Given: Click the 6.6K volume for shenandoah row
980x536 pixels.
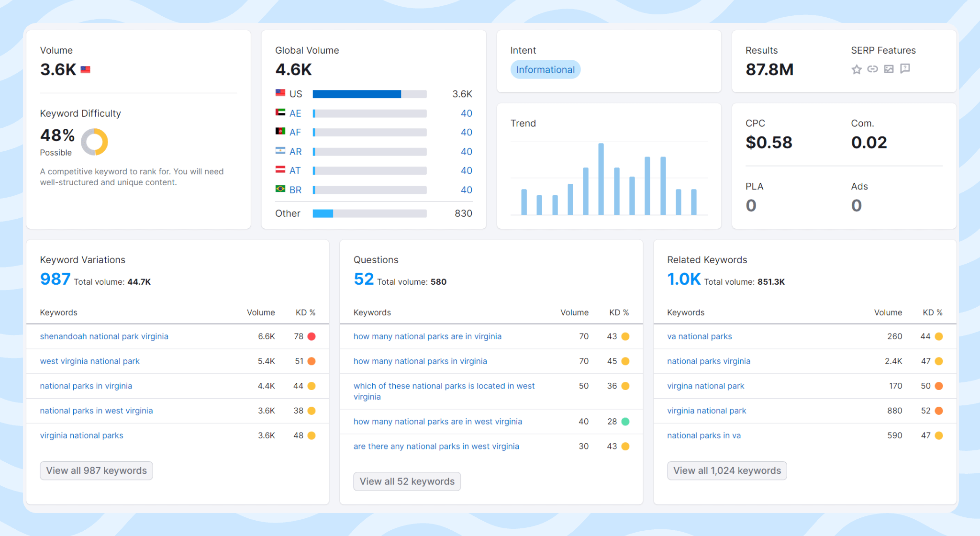Looking at the screenshot, I should (x=267, y=336).
